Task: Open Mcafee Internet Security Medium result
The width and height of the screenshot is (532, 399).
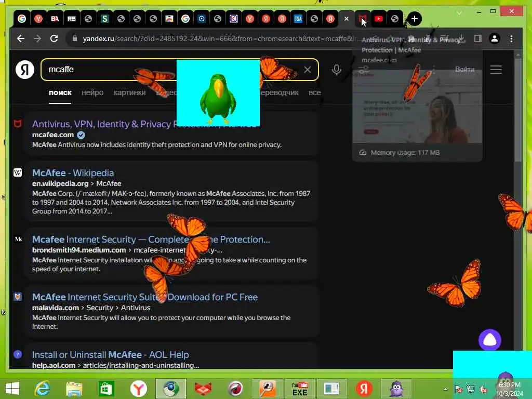Action: tap(151, 239)
